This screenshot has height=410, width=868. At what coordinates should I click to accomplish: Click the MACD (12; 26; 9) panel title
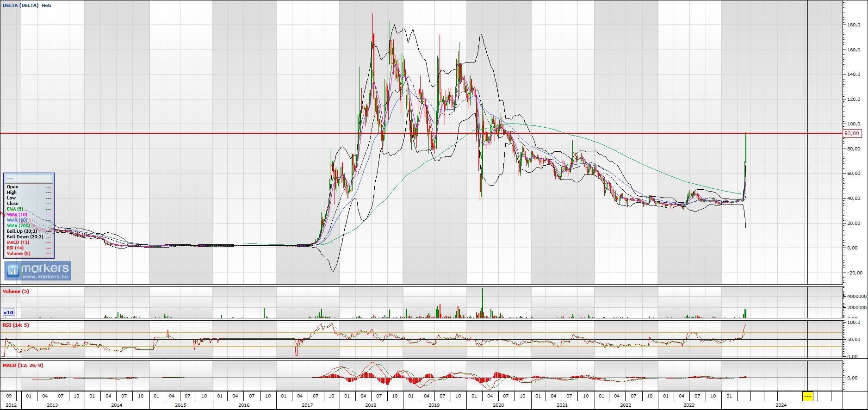click(x=23, y=366)
